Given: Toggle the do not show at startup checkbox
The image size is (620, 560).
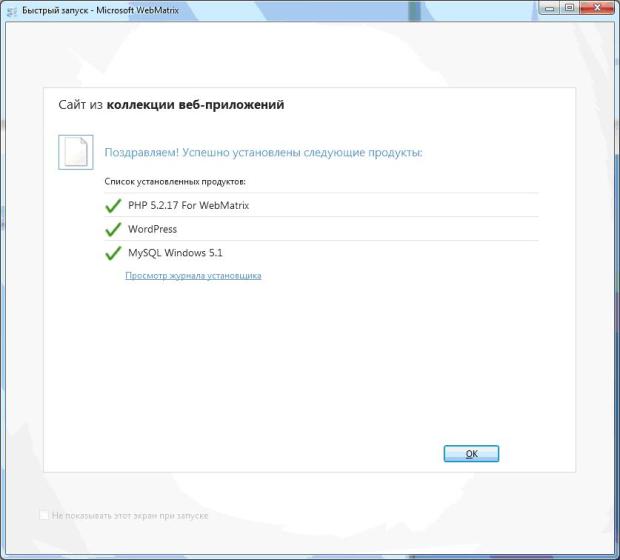Looking at the screenshot, I should tap(43, 515).
